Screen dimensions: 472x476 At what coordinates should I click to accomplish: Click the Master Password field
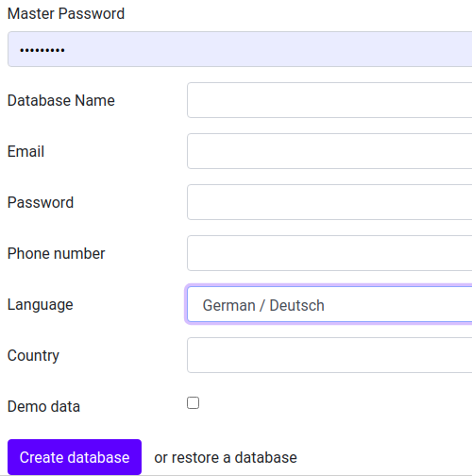(x=240, y=49)
